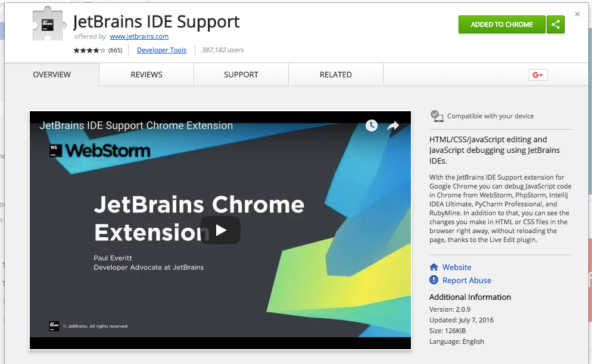Click the Google+ share button

click(x=538, y=75)
